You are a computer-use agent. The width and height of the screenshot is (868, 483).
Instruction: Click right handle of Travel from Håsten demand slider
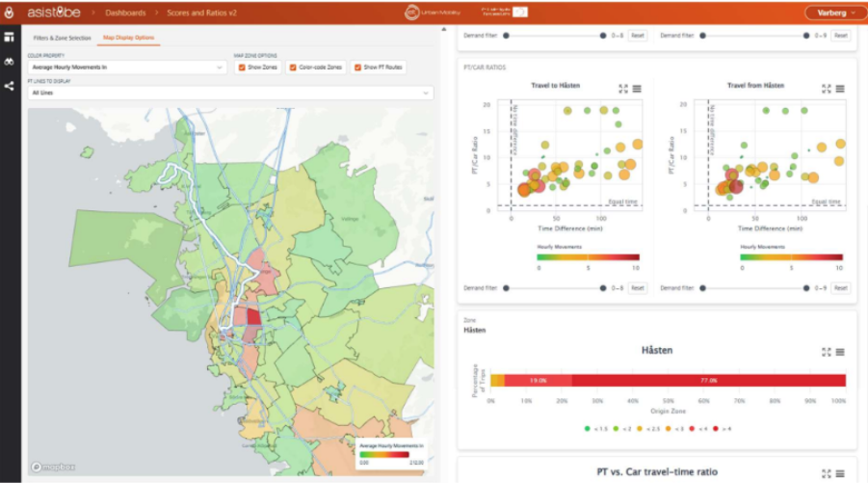(x=806, y=288)
